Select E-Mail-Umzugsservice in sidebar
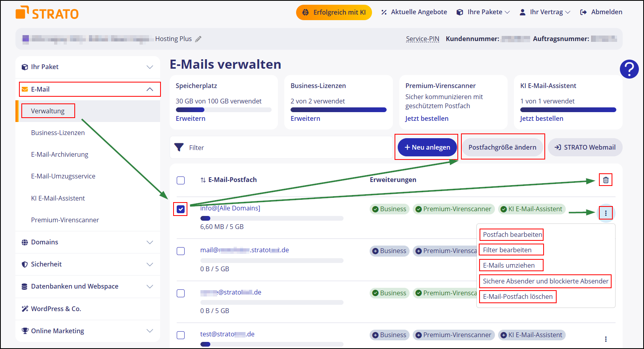 [x=63, y=176]
